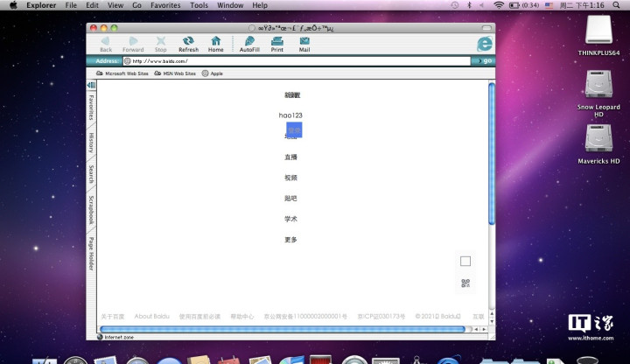Viewport: 630px width, 364px height.
Task: Click the Wi-Fi status icon
Action: 499,5
